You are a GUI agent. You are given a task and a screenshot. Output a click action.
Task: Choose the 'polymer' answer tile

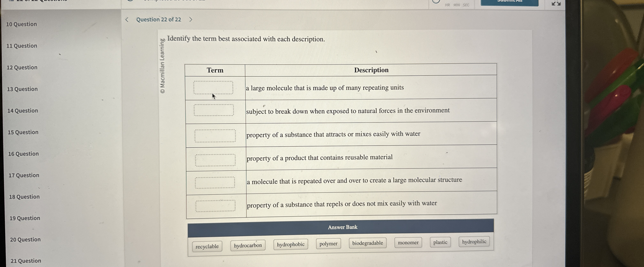click(328, 243)
